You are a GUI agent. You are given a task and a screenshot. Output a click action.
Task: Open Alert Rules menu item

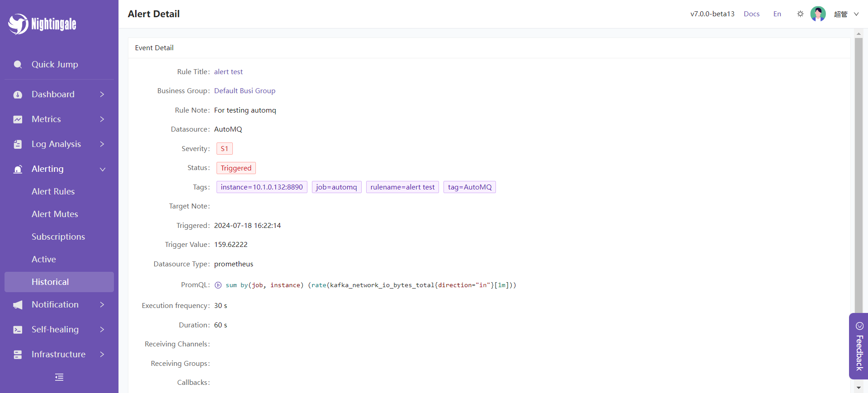click(53, 191)
